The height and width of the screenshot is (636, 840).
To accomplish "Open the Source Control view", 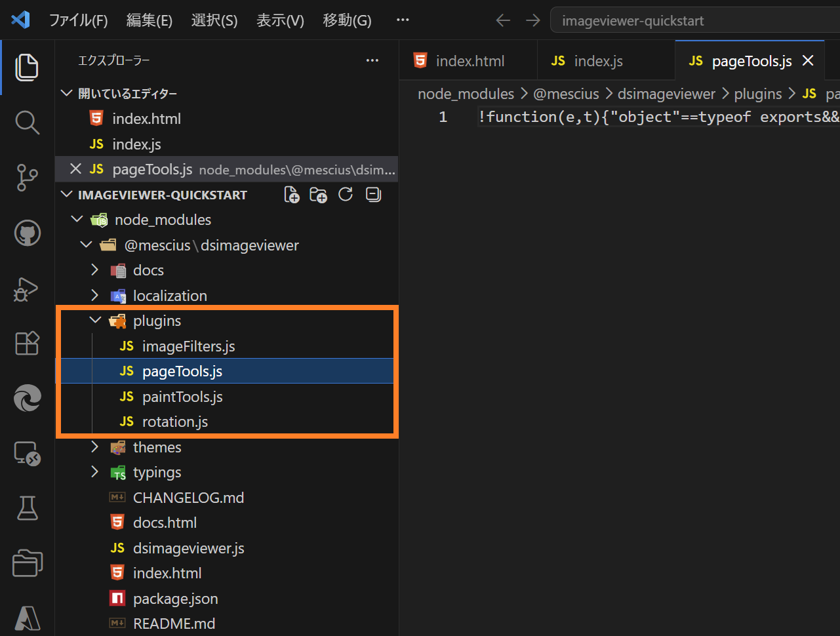I will point(27,178).
